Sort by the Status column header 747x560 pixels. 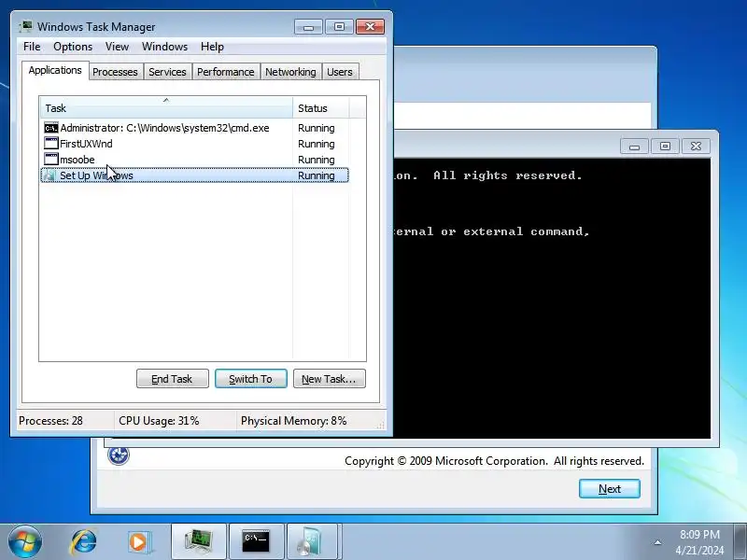321,107
